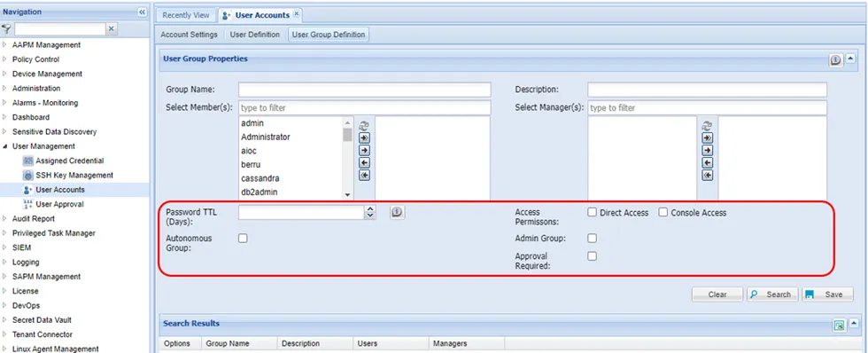The image size is (868, 353).
Task: Expand the Policy Control tree node
Action: [x=5, y=59]
